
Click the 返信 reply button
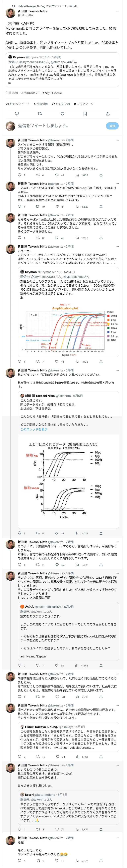point(113,126)
